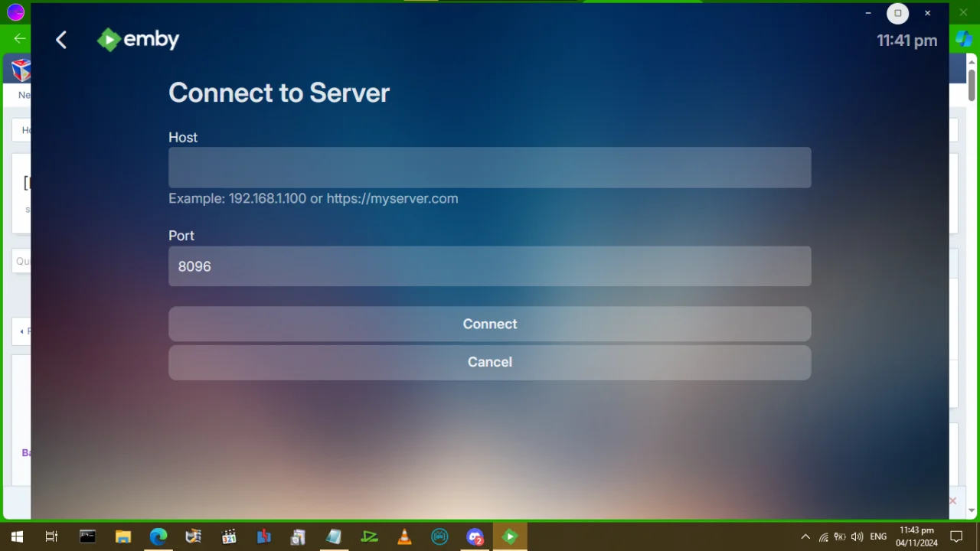Open the Discord taskbar icon
980x551 pixels.
point(475,536)
